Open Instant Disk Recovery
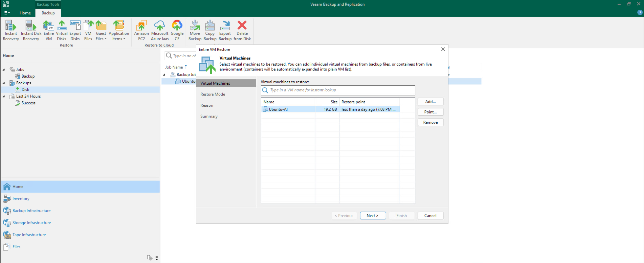644x263 pixels. (31, 30)
